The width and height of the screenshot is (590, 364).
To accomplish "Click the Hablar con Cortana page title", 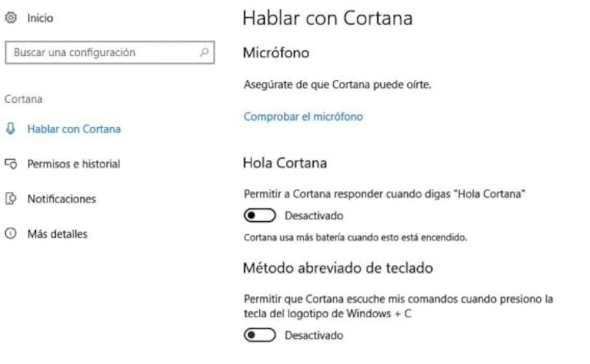I will click(327, 18).
